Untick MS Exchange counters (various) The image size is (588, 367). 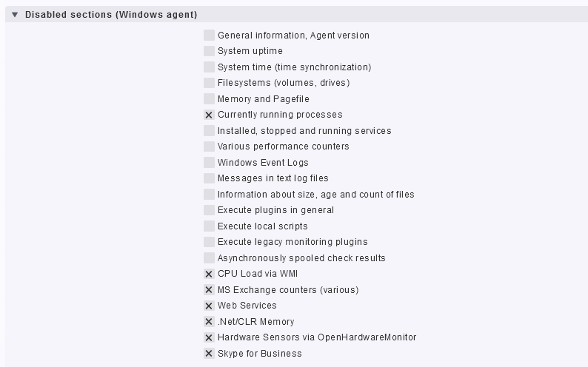[x=209, y=290]
